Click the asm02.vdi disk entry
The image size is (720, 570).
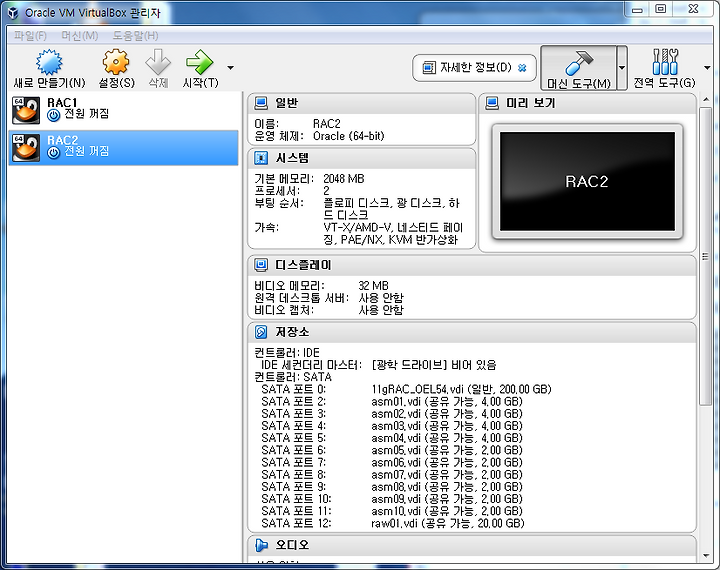pos(447,414)
